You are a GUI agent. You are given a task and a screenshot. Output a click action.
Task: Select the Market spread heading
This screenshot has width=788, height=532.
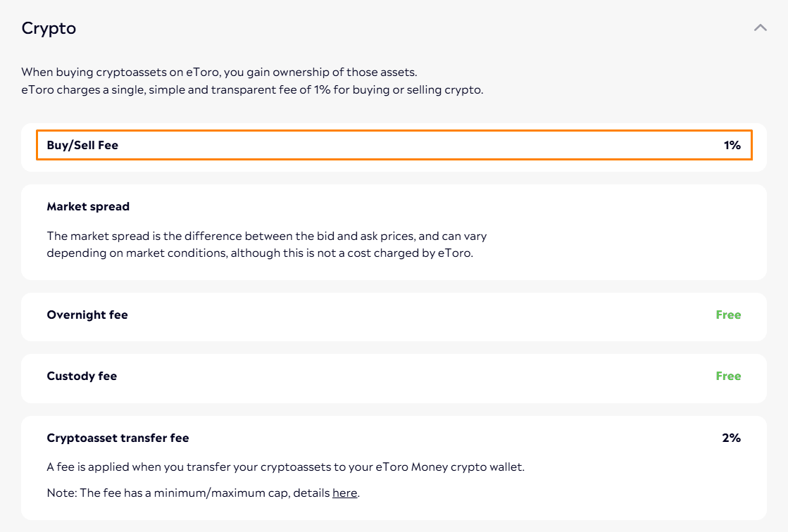[88, 206]
